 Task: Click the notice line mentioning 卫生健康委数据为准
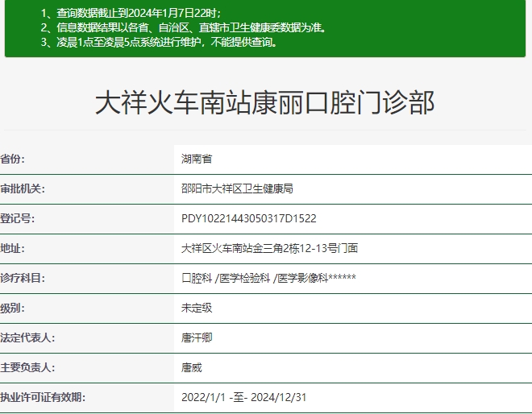184,27
